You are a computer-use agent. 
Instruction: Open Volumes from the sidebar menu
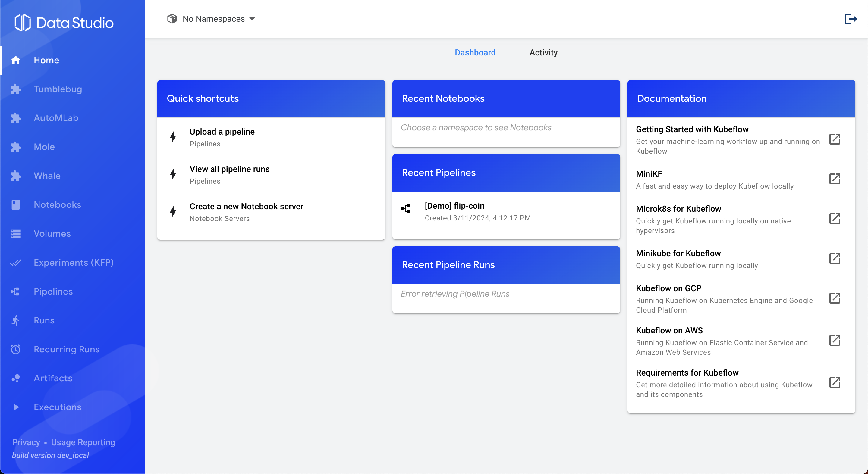click(52, 234)
